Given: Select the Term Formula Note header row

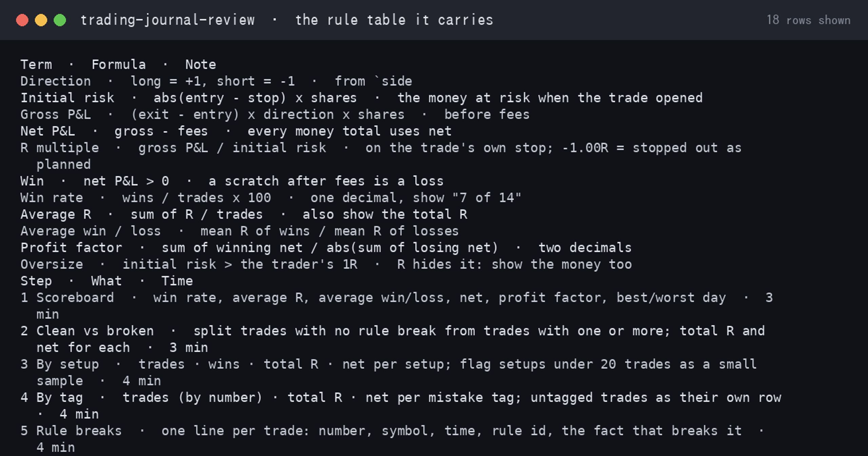Looking at the screenshot, I should point(118,64).
